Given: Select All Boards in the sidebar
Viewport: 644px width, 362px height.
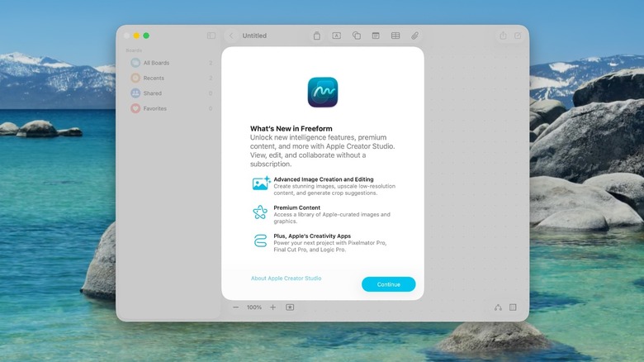Looking at the screenshot, I should [171, 63].
